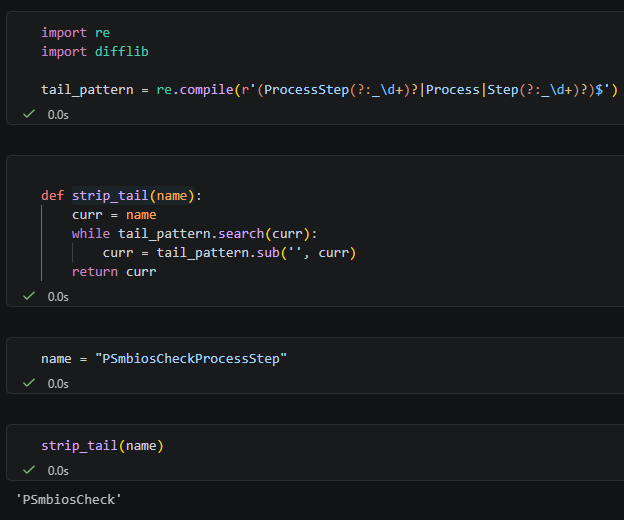
Task: Place cursor on the 'import re' line
Action: tap(76, 32)
